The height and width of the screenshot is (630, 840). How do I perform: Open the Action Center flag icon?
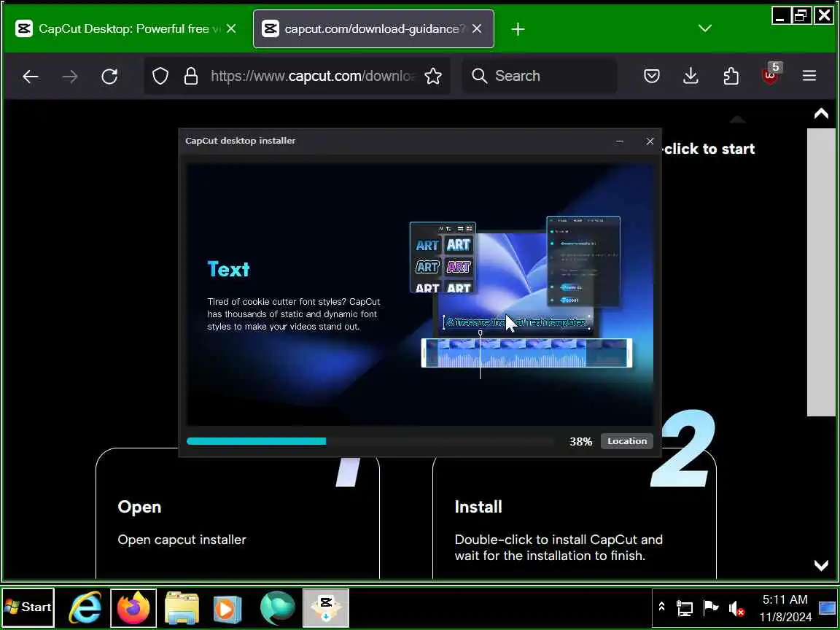[x=710, y=607]
